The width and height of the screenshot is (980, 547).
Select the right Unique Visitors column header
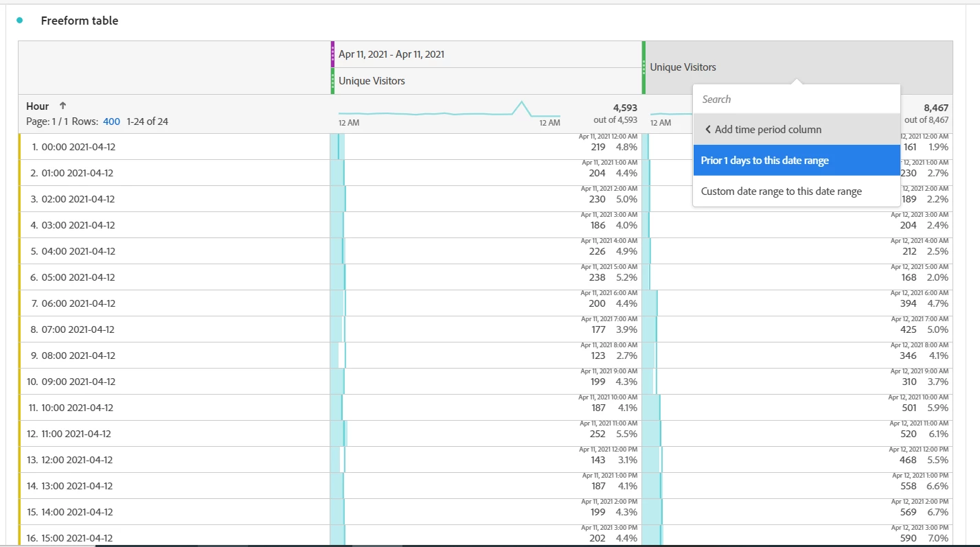tap(683, 67)
